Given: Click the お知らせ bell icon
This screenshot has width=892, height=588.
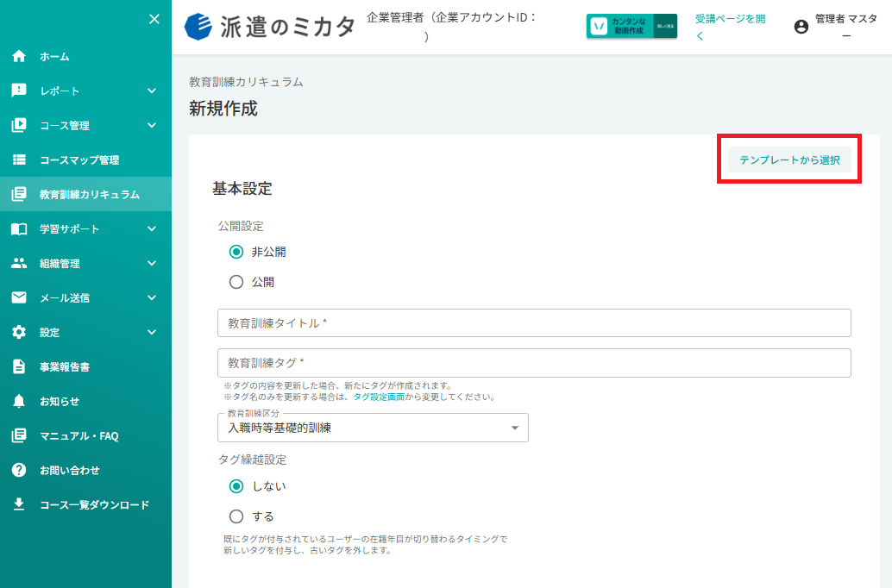Looking at the screenshot, I should pos(19,401).
